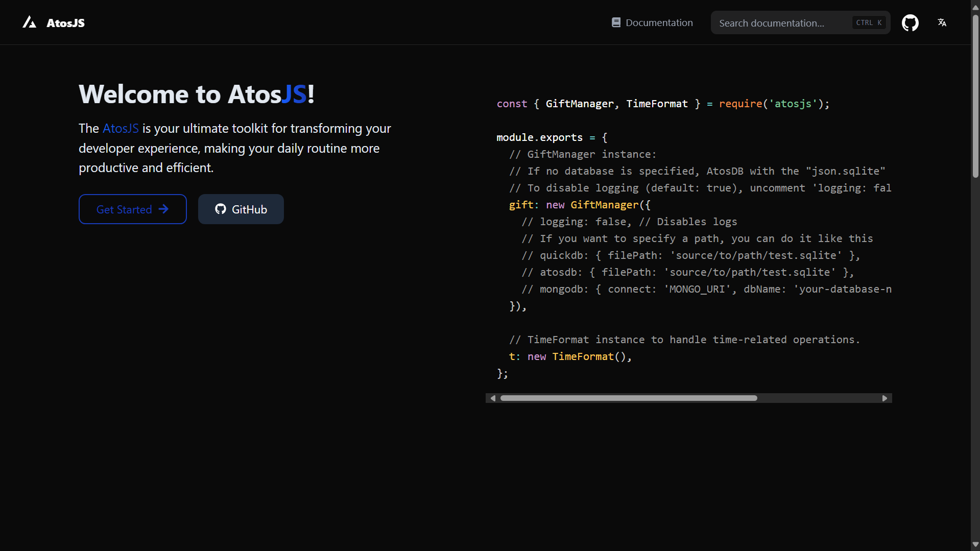Click the "// GiftManager instance:" comment

[x=583, y=154]
